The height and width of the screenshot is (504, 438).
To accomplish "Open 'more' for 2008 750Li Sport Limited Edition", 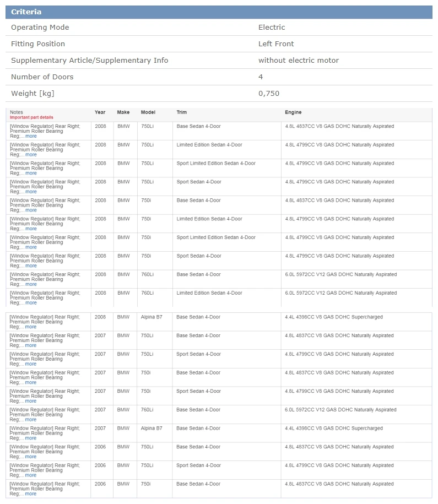I will (31, 174).
